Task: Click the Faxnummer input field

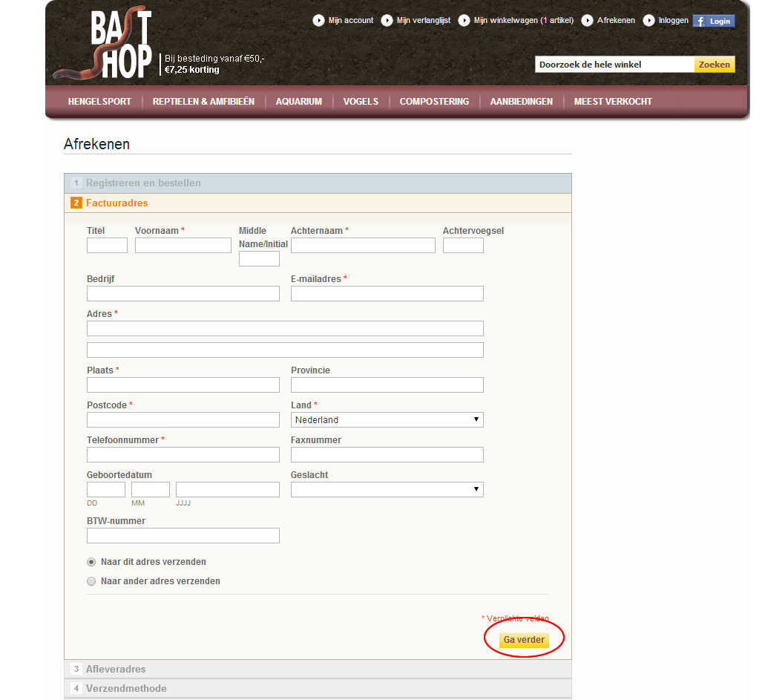Action: point(387,454)
